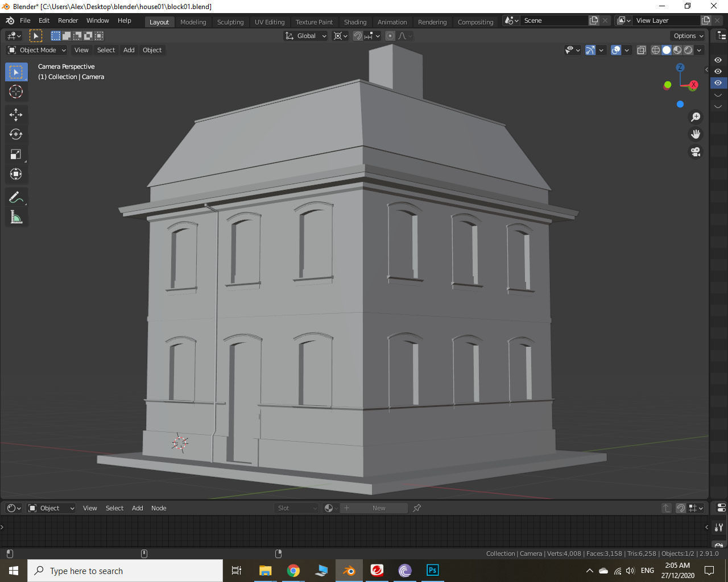Open Chrome from the Windows taskbar

pos(293,570)
